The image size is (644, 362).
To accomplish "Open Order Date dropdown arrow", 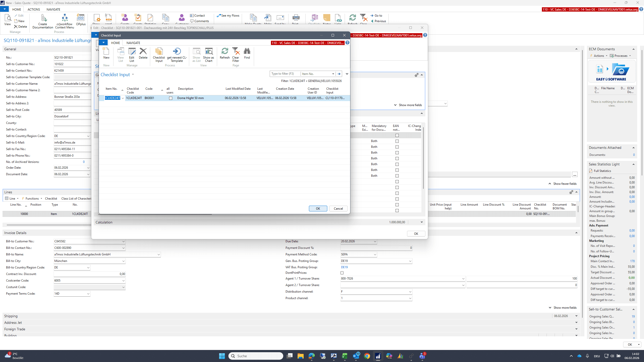I will click(88, 168).
